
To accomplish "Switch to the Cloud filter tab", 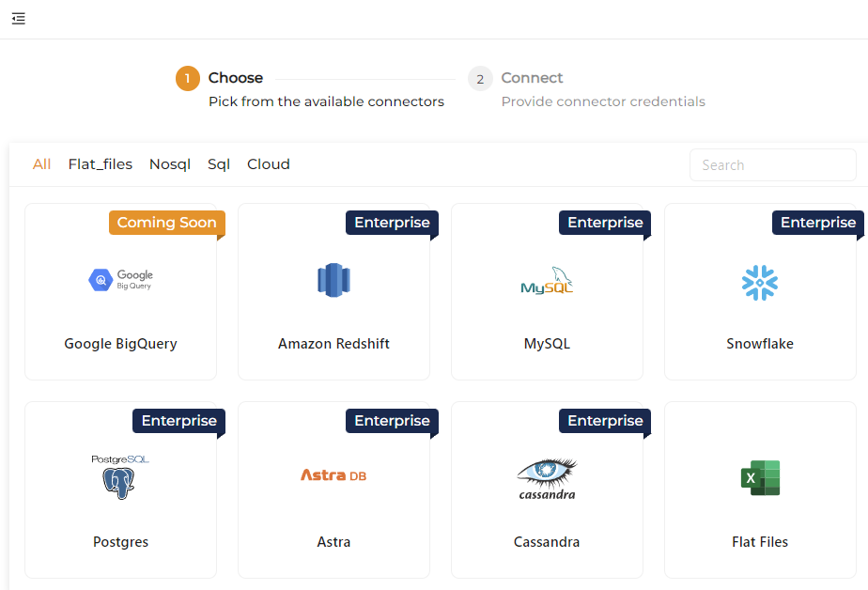I will tap(268, 163).
